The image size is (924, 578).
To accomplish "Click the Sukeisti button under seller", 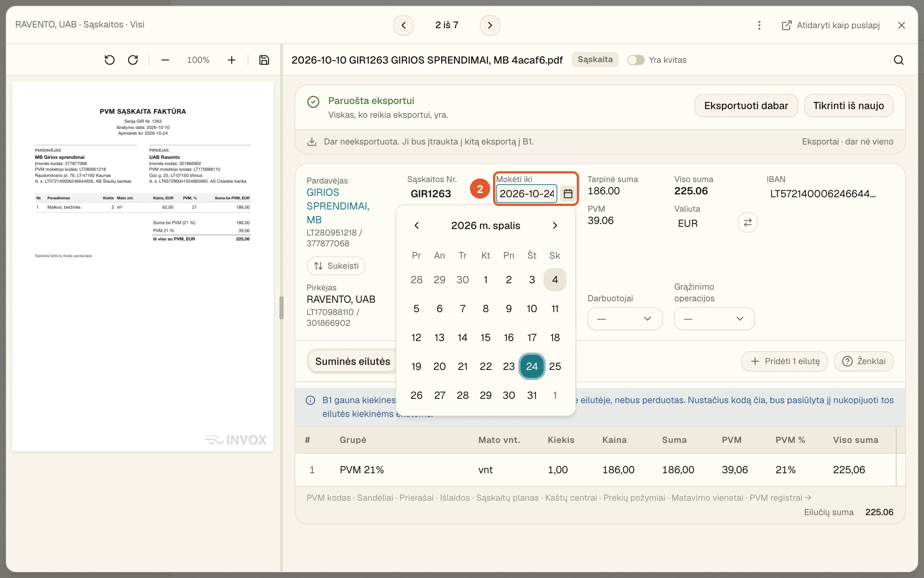I will (336, 266).
